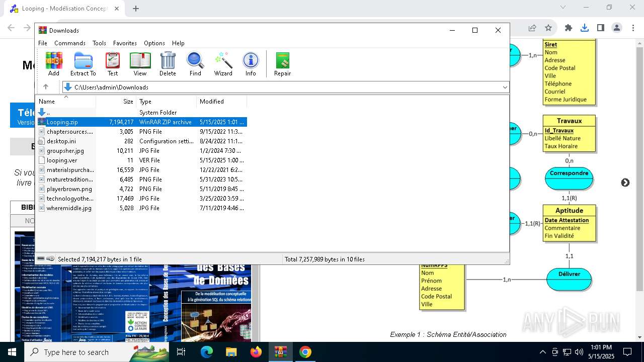
Task: Open Chrome extensions puzzle icon
Action: coord(569,28)
